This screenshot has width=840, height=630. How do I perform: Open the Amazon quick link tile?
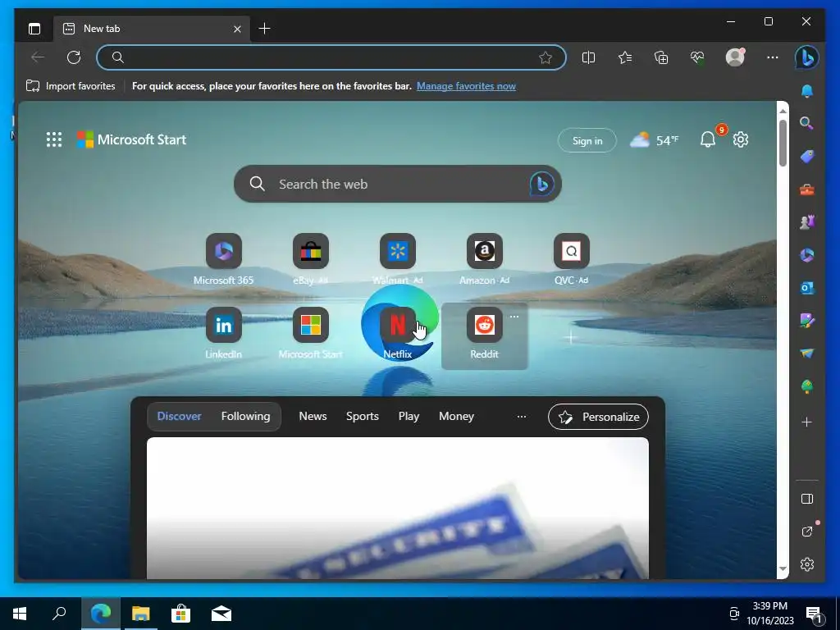coord(484,259)
